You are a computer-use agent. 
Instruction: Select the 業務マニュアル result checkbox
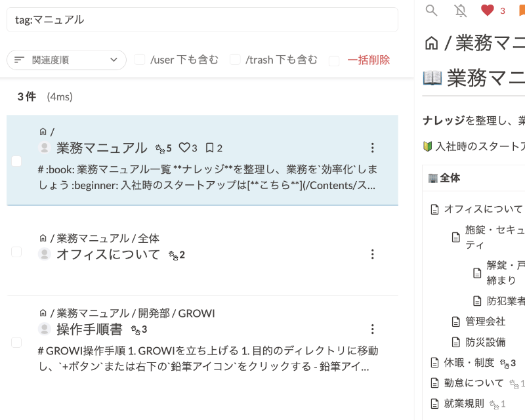tap(16, 161)
